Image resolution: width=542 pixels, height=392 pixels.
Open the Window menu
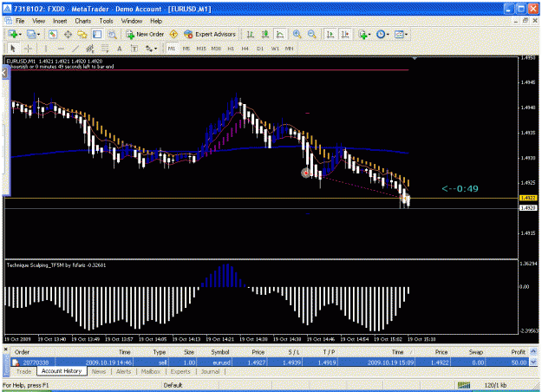[132, 21]
